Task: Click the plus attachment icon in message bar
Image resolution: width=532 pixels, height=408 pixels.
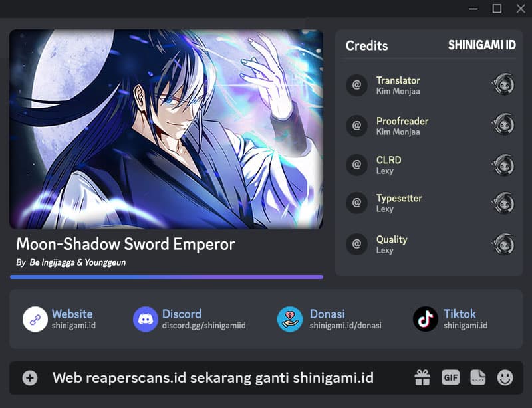Action: 30,378
